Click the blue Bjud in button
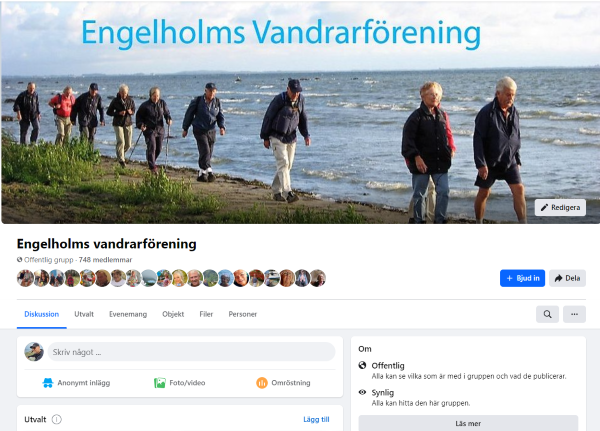The width and height of the screenshot is (600, 431). [x=522, y=278]
